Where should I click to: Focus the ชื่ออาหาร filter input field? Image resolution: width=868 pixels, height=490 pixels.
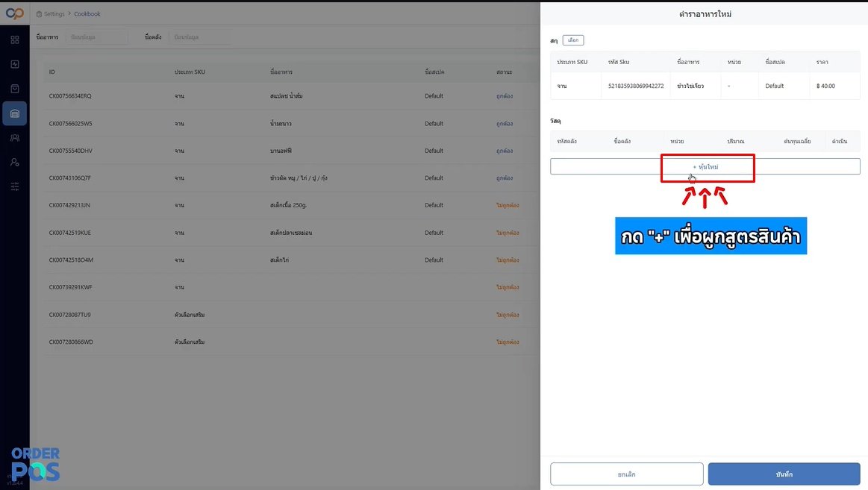[x=97, y=37]
